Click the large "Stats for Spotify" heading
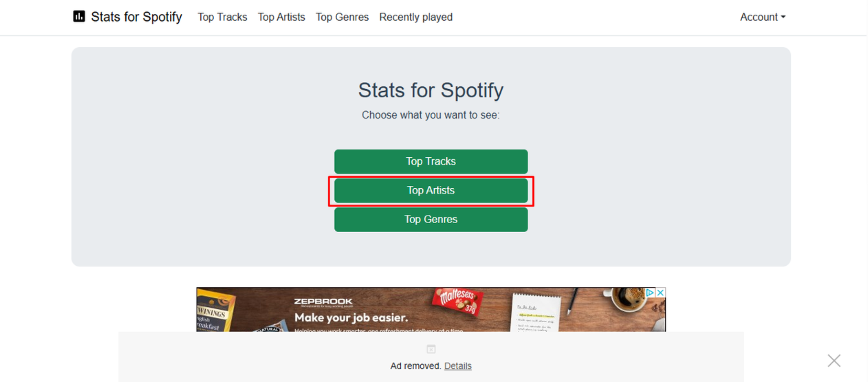This screenshot has width=868, height=382. point(431,90)
